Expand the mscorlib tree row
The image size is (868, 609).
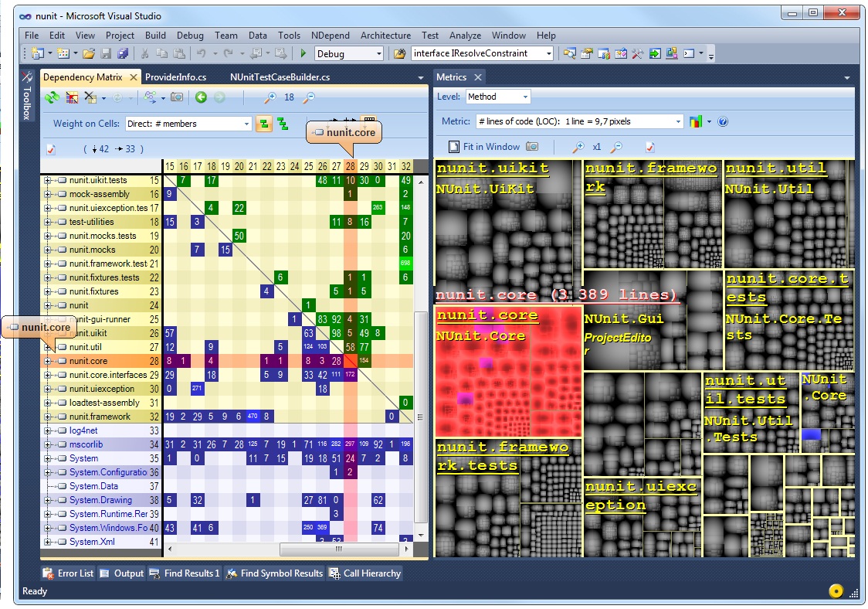pos(48,444)
